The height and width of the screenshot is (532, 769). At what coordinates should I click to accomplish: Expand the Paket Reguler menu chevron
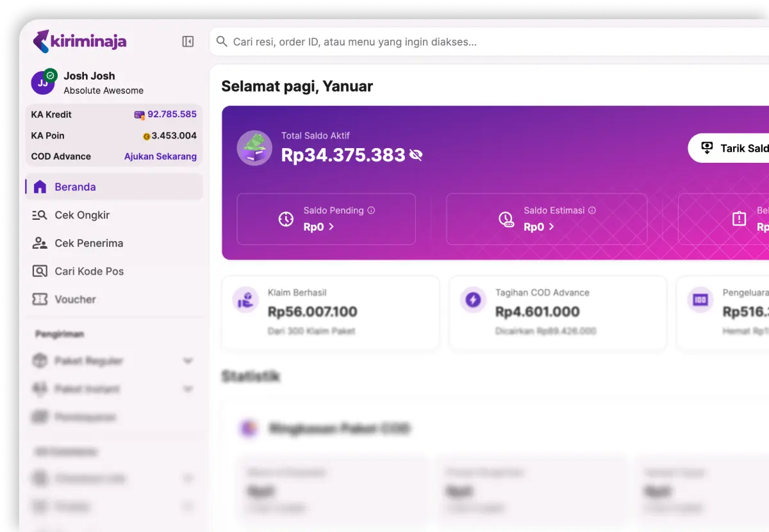188,362
